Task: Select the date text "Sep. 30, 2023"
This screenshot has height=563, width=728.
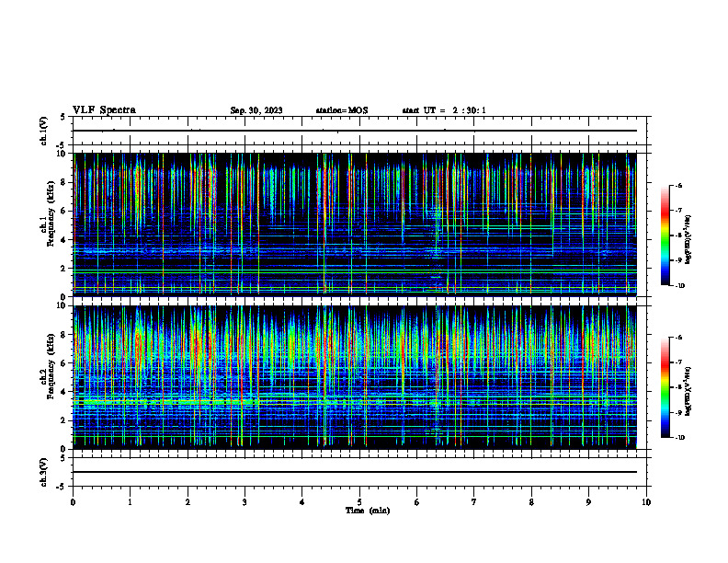Action: point(256,110)
